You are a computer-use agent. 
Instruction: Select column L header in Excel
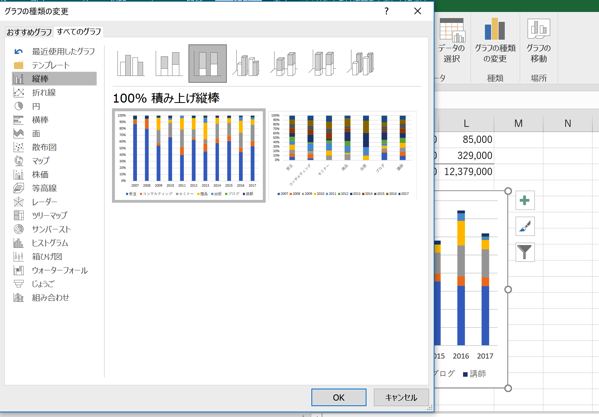(466, 123)
